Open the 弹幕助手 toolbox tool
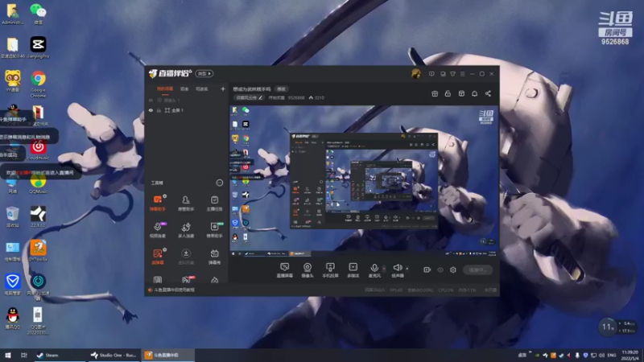Viewport: 644px width, 362px height. pyautogui.click(x=158, y=203)
